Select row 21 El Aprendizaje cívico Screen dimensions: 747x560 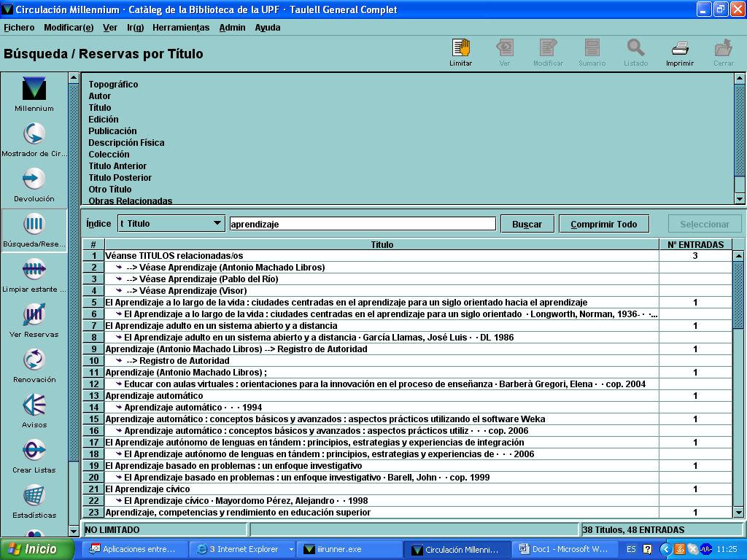(x=407, y=489)
